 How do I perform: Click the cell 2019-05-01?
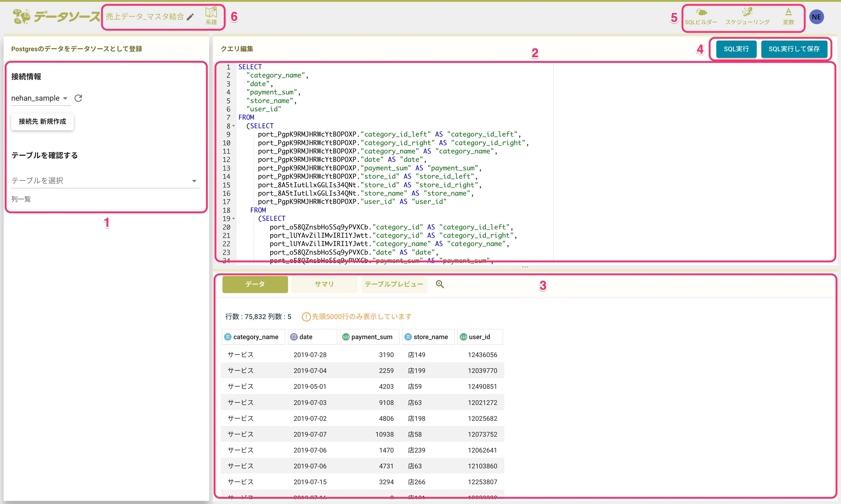pyautogui.click(x=310, y=386)
